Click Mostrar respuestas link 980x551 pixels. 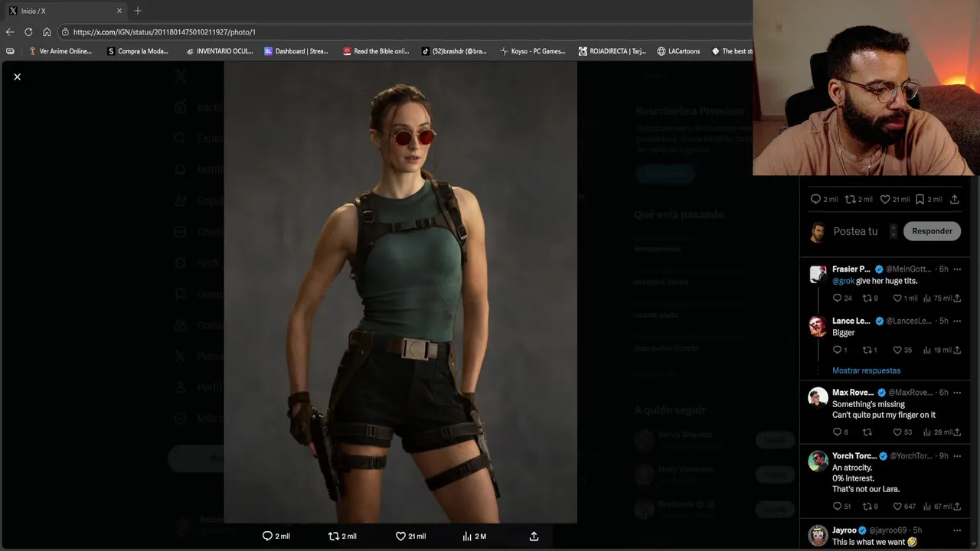pos(866,370)
